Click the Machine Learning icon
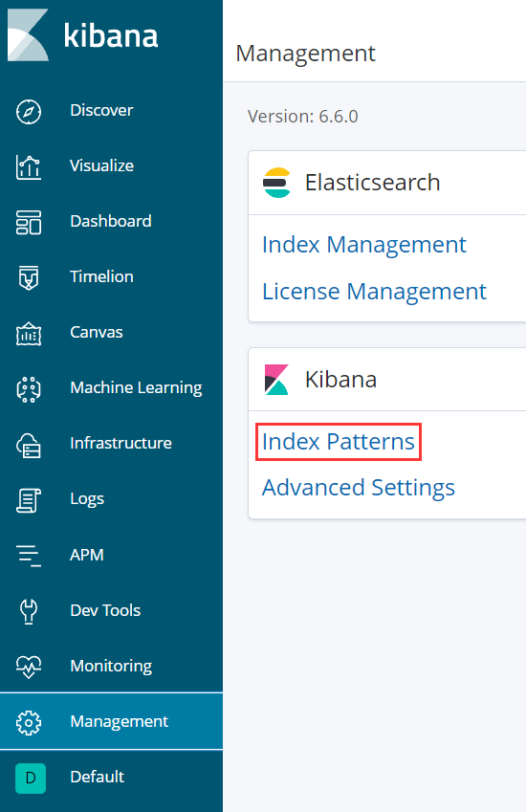 pos(29,389)
